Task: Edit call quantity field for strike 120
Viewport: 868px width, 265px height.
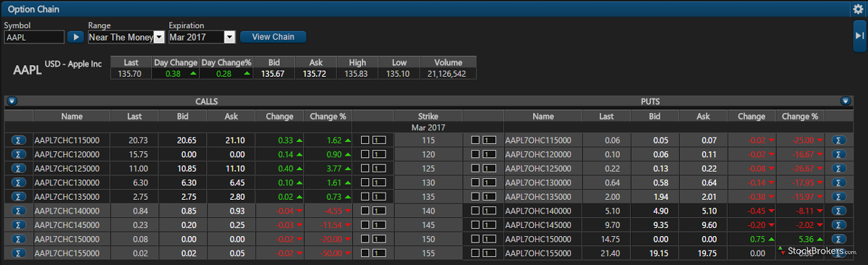Action: [379, 154]
